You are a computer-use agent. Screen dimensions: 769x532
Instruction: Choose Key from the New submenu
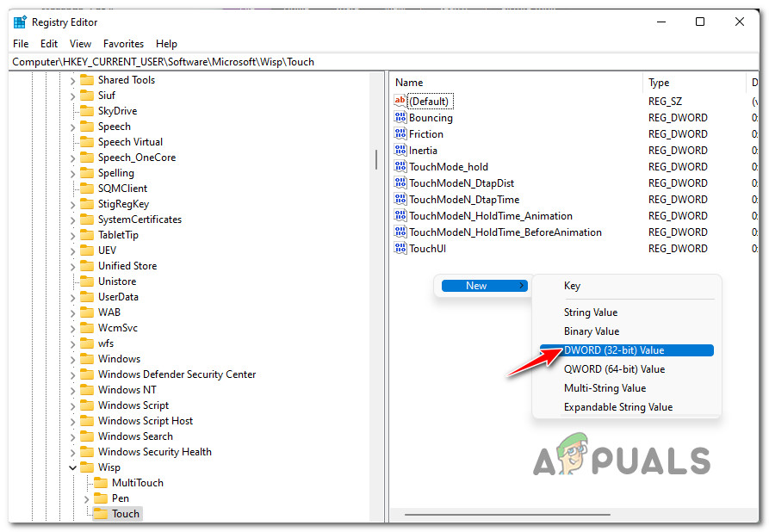627,286
